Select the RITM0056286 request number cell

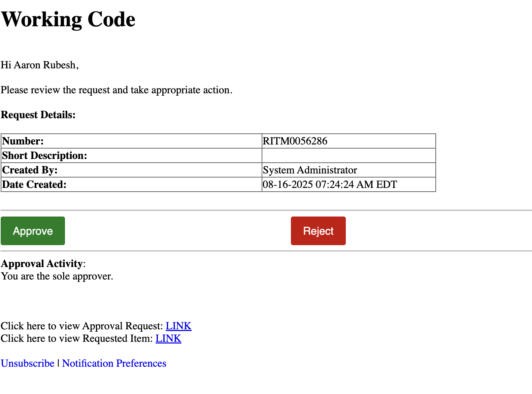[295, 141]
